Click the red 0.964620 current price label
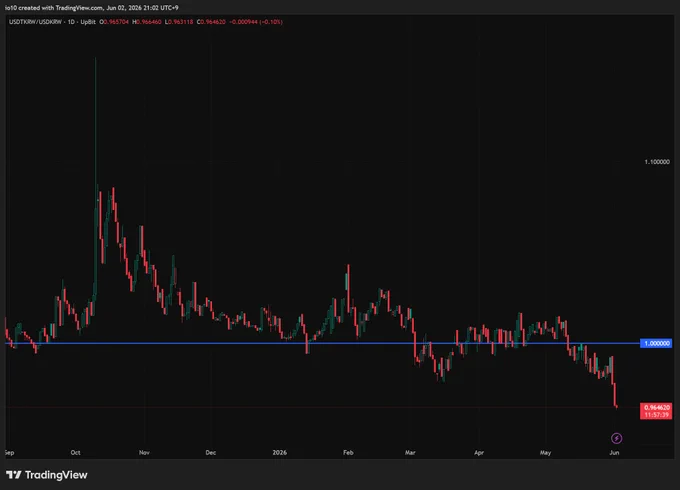Image resolution: width=680 pixels, height=490 pixels. click(x=656, y=408)
